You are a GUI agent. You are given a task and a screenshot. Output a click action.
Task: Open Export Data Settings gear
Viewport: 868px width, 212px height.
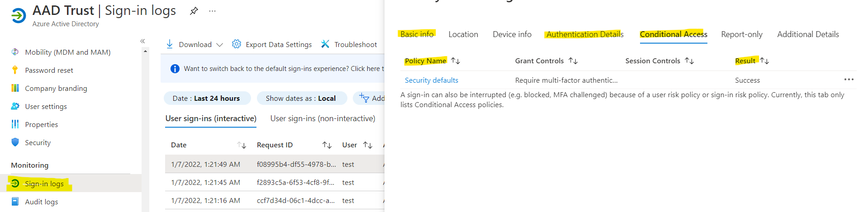pos(236,44)
